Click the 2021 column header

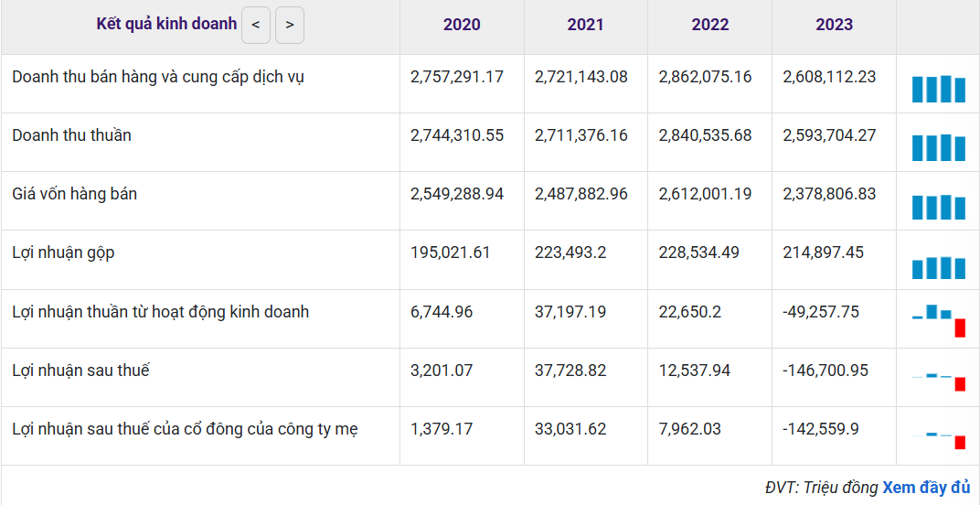pyautogui.click(x=586, y=25)
